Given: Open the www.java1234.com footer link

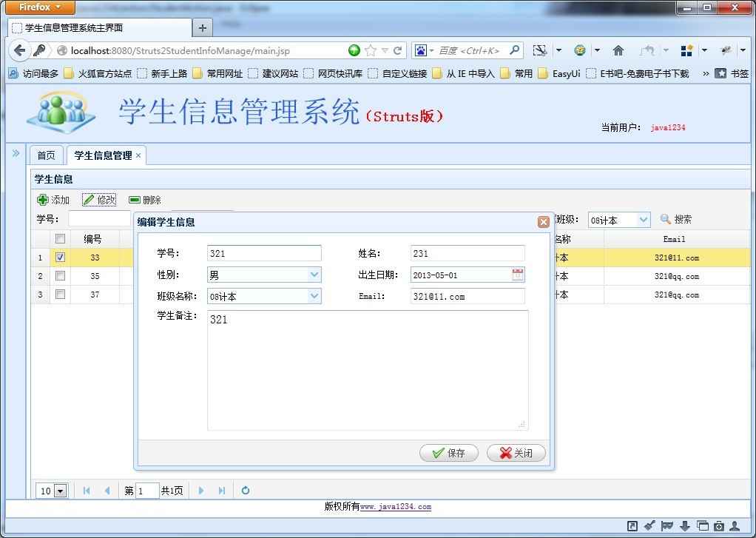Looking at the screenshot, I should pyautogui.click(x=396, y=507).
